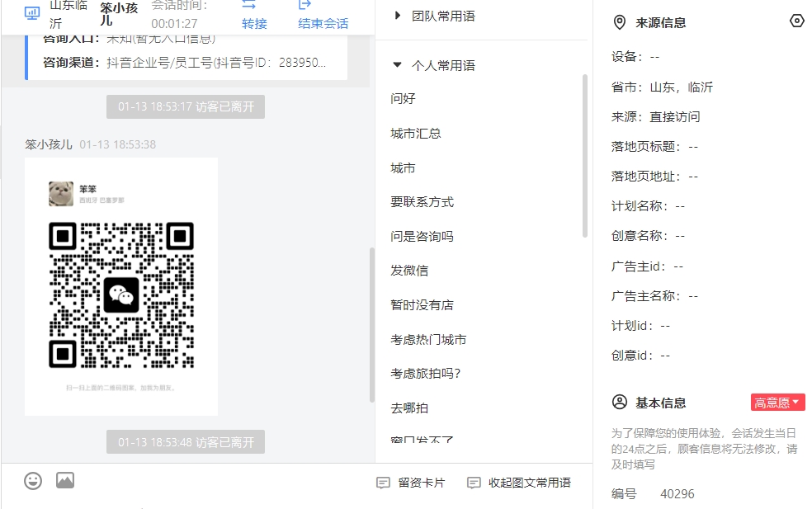Click the 设备 field row
The width and height of the screenshot is (812, 509).
635,56
